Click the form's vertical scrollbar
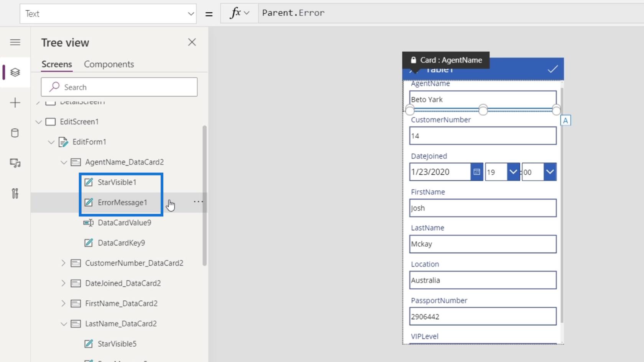 [x=562, y=205]
